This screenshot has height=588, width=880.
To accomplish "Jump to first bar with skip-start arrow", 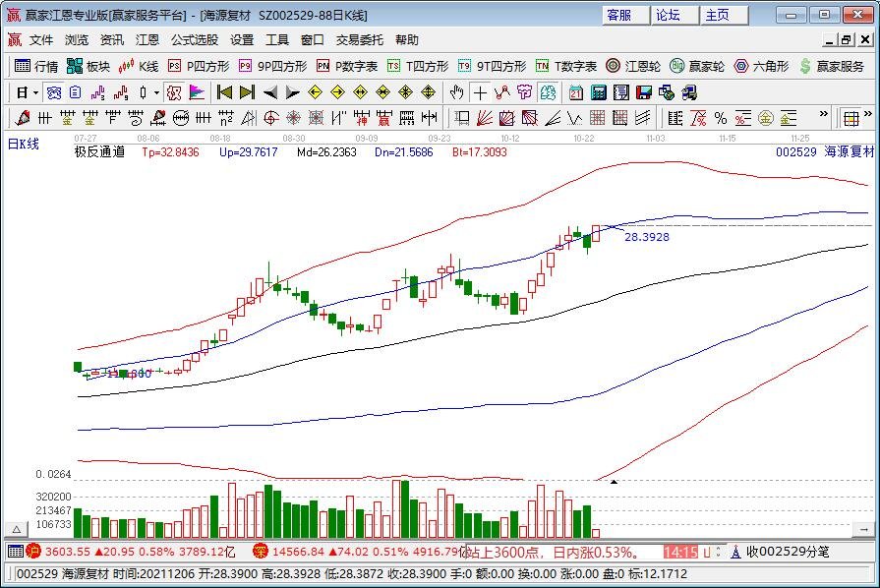I will pos(224,92).
